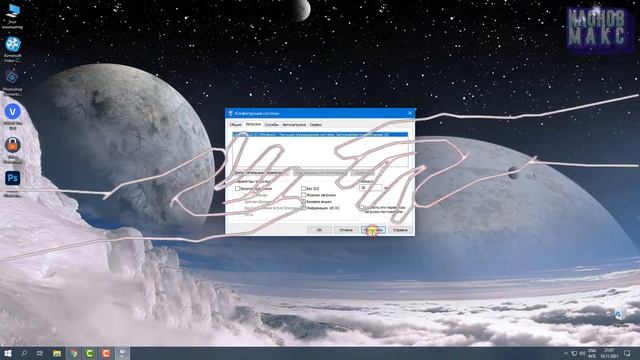Switch to the red Camtasia recorder taskbar icon
640x360 pixels.
tap(106, 353)
